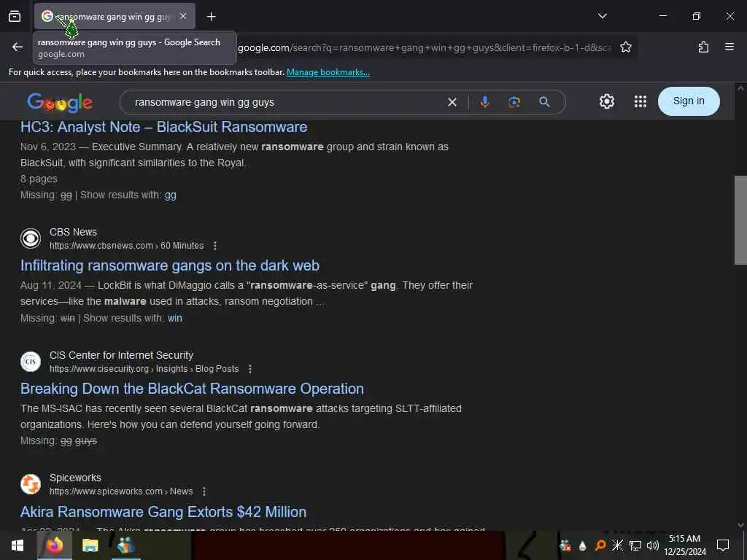Open Firefox View tab overview icon
747x560 pixels.
pyautogui.click(x=15, y=17)
